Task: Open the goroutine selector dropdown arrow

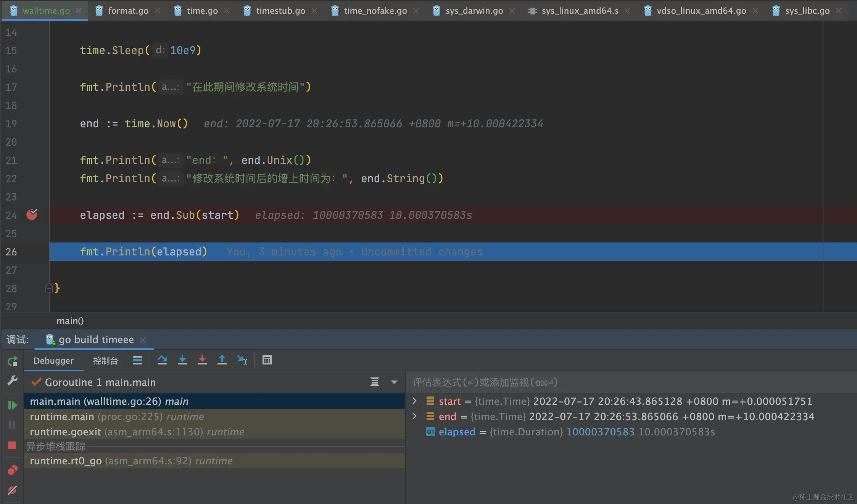Action: (394, 382)
